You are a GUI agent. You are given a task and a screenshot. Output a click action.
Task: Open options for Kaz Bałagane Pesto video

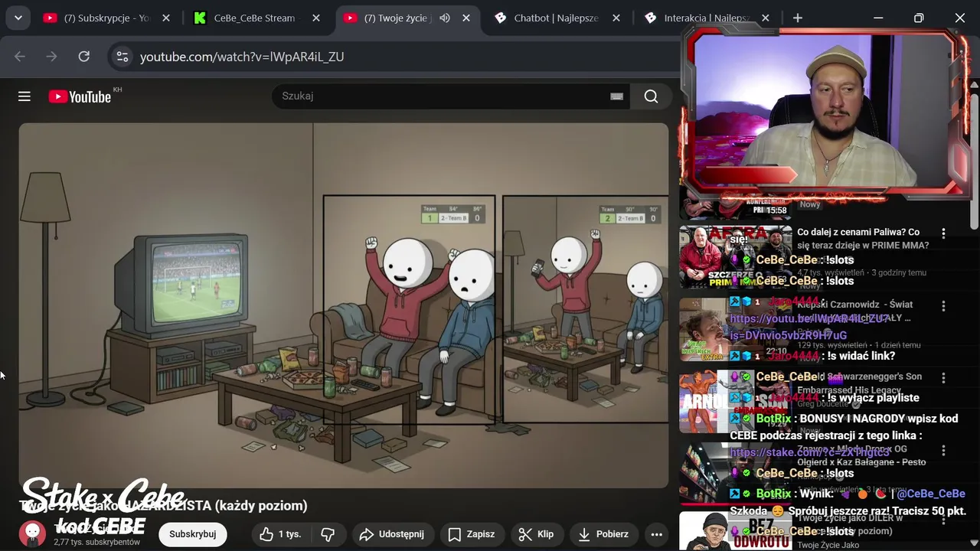point(943,450)
